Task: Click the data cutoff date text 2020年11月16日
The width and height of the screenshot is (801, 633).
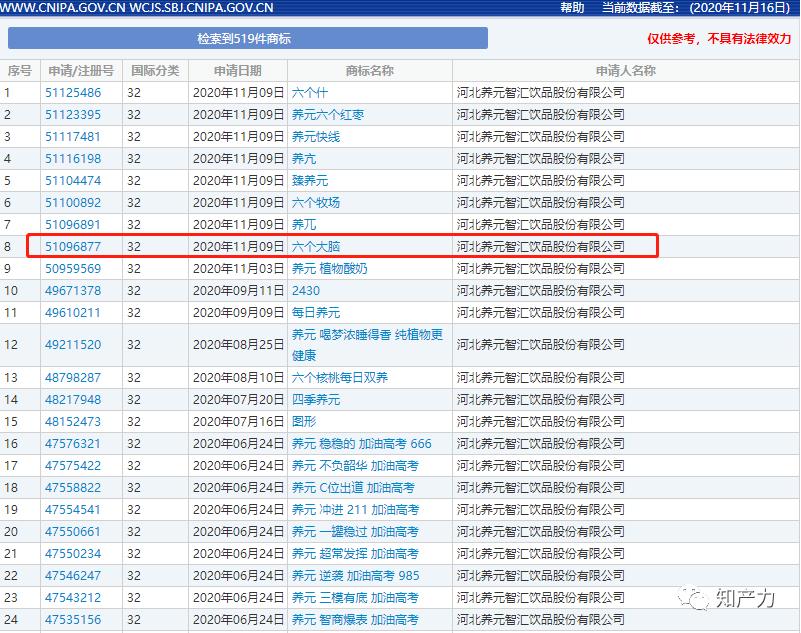Action: [740, 8]
